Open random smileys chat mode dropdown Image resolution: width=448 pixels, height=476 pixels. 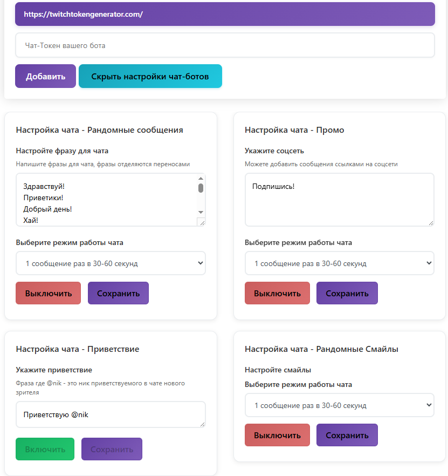coord(340,405)
